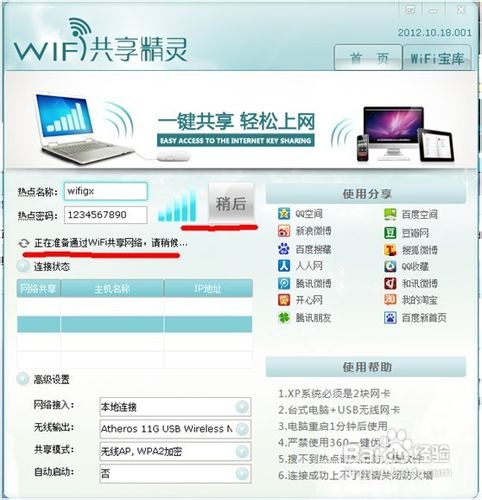The height and width of the screenshot is (500, 482).
Task: Click the 新浪微博 share icon
Action: (x=284, y=231)
